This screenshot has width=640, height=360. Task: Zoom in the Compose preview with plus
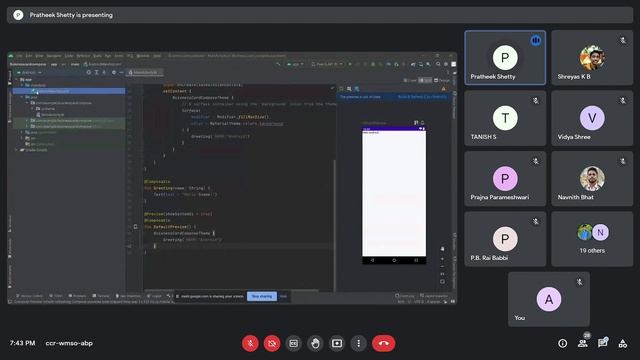coord(442,259)
